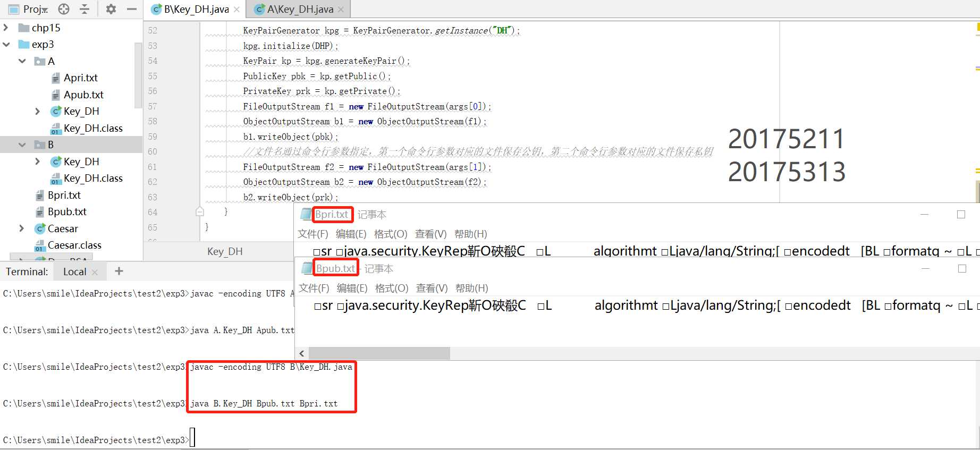Click fold marker at line 64 gutter
This screenshot has height=450, width=980.
pyautogui.click(x=200, y=211)
